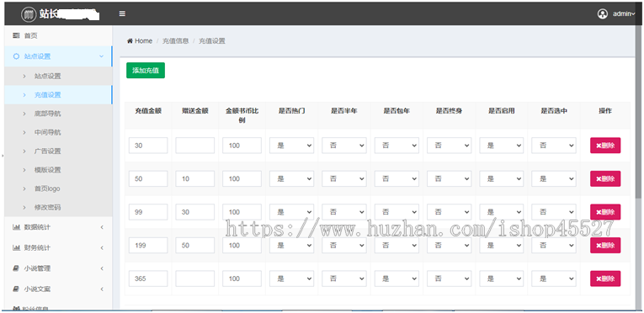Click 赠送金额 field showing 10
Viewport: 644px width, 313px height.
point(194,178)
